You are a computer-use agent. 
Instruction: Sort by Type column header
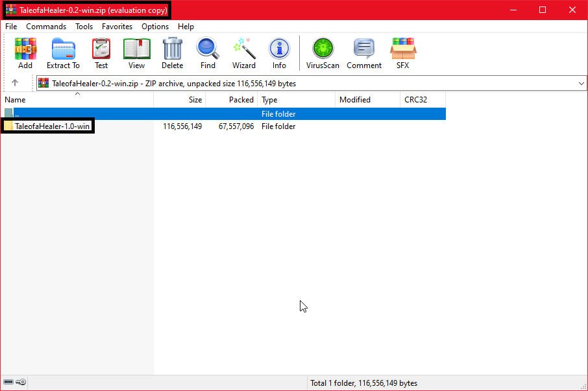tap(296, 100)
